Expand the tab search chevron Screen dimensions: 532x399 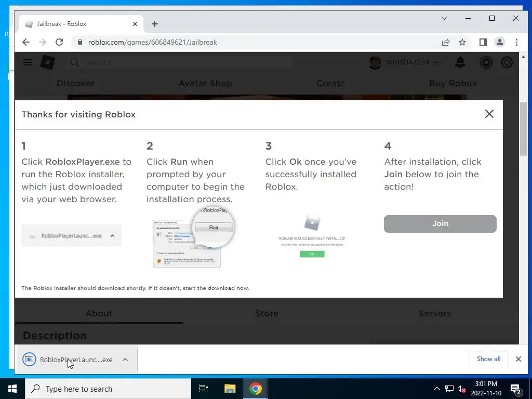click(x=444, y=18)
